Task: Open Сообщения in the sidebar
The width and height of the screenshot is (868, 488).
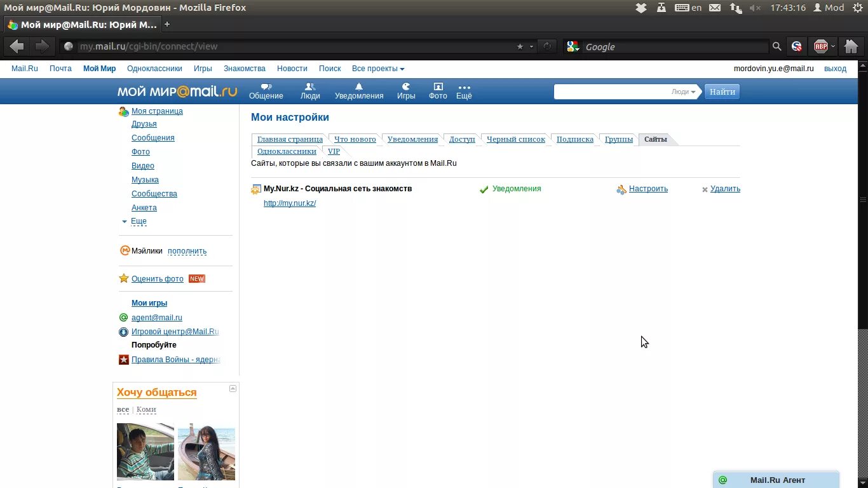Action: [153, 138]
